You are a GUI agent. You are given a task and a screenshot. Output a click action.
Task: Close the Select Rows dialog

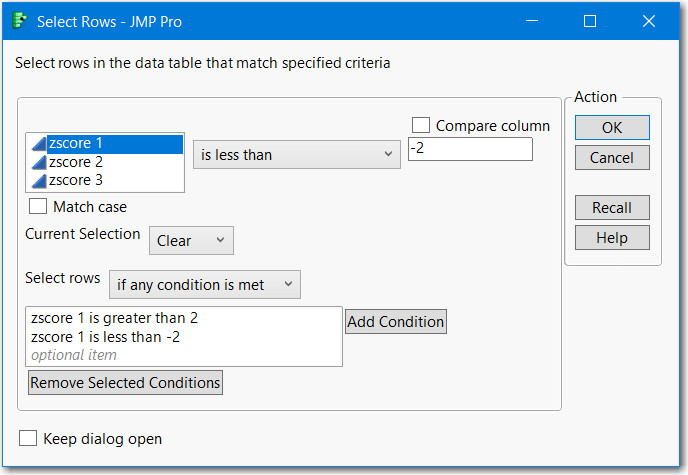(x=648, y=21)
